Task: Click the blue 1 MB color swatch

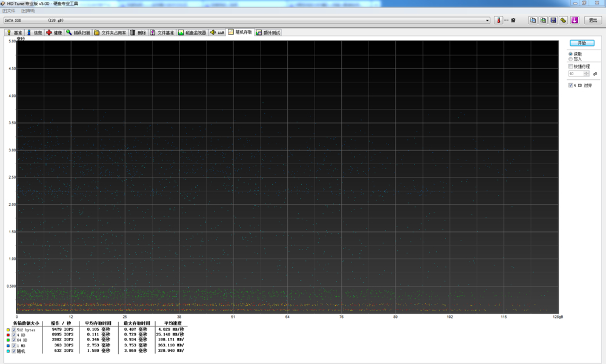Action: pos(8,345)
